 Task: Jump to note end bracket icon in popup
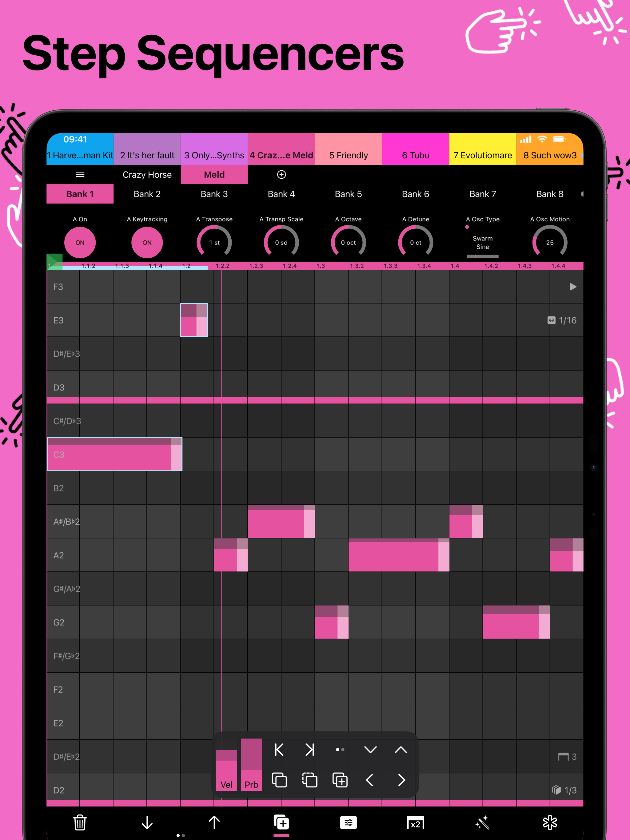[310, 750]
